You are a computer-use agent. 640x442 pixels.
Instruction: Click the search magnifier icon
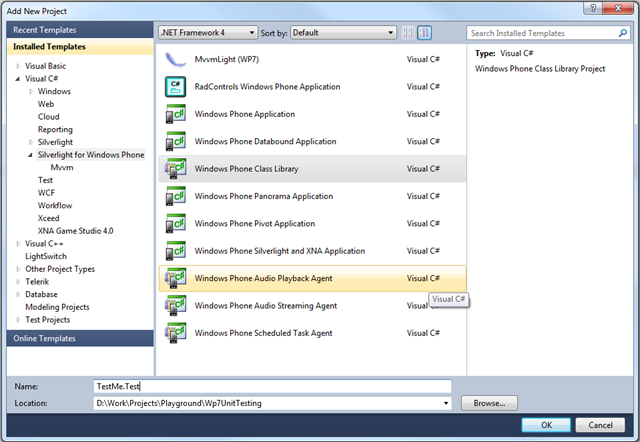pyautogui.click(x=622, y=33)
